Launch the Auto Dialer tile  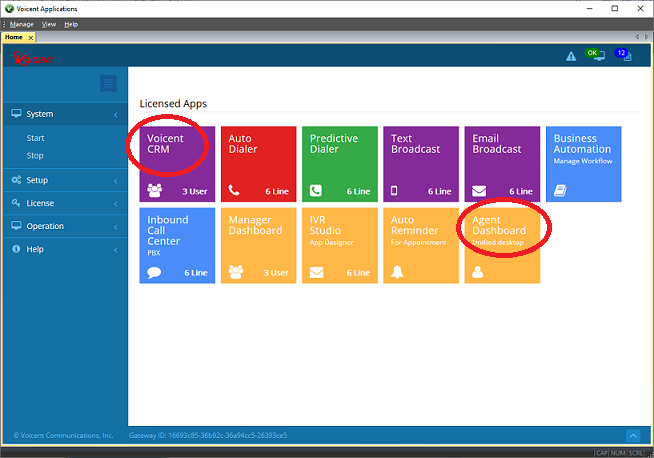pos(259,164)
